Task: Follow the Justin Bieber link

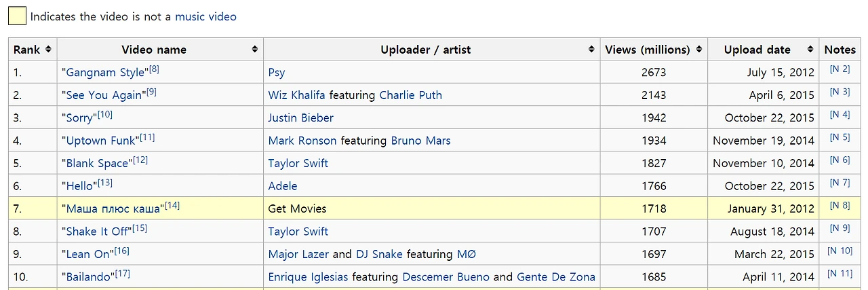Action: tap(301, 118)
